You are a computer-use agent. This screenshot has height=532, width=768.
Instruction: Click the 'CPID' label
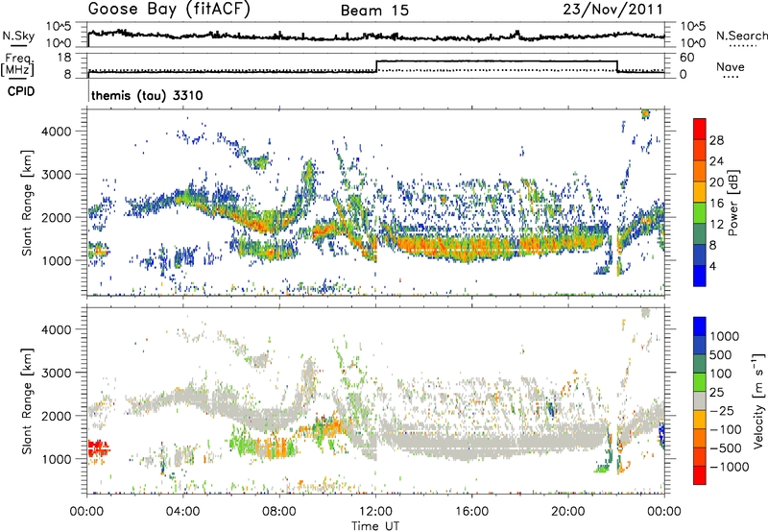pyautogui.click(x=21, y=91)
